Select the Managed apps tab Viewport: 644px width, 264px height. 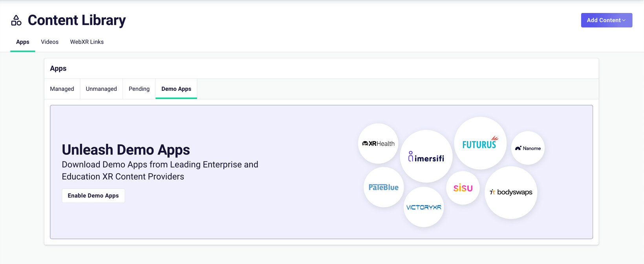pos(62,89)
